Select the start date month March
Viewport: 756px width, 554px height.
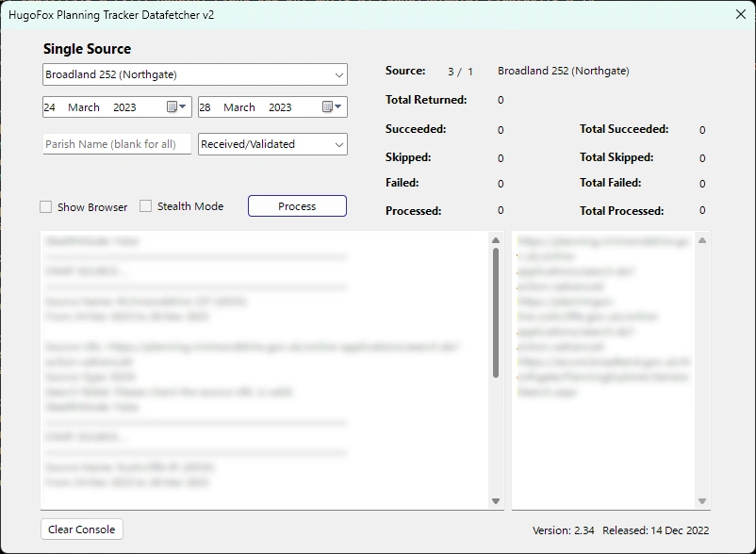(x=84, y=107)
